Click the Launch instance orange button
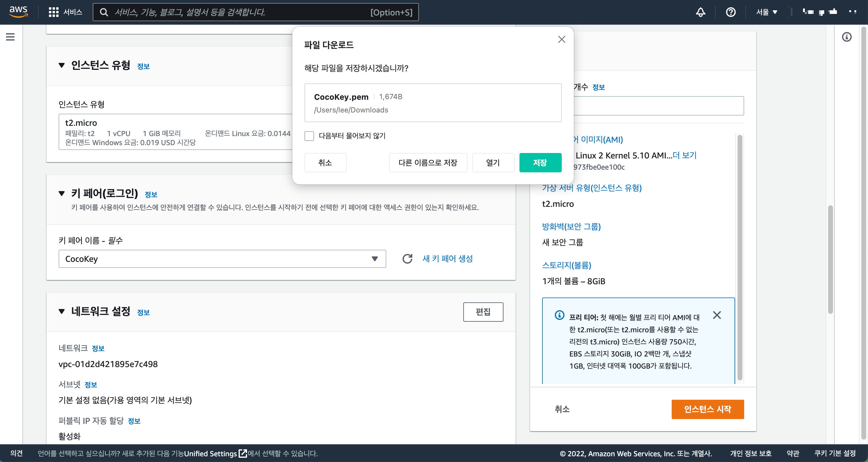Viewport: 868px width, 462px height. (x=707, y=409)
